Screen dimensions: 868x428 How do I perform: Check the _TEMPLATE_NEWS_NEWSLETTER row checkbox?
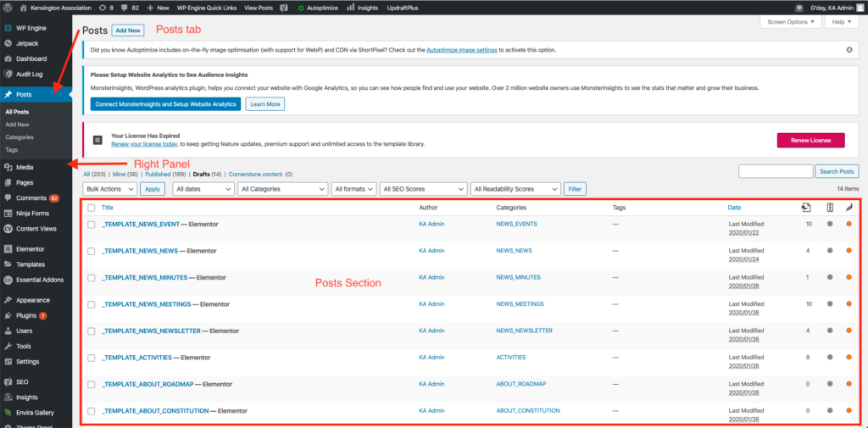[92, 331]
